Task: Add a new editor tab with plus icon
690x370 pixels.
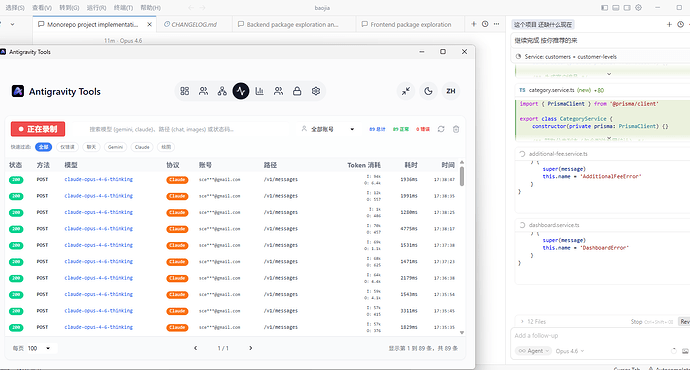Action: [x=473, y=24]
